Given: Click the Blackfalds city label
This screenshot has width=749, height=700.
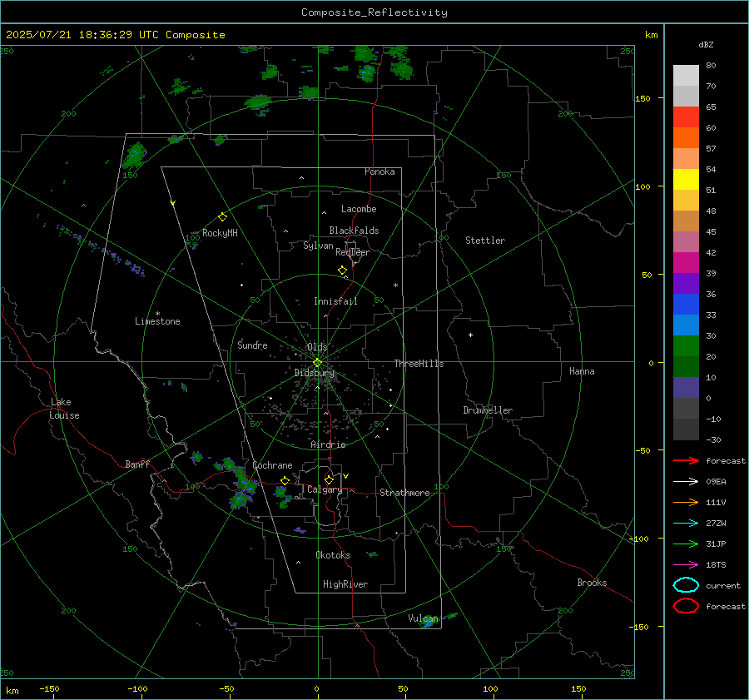Looking at the screenshot, I should (354, 231).
